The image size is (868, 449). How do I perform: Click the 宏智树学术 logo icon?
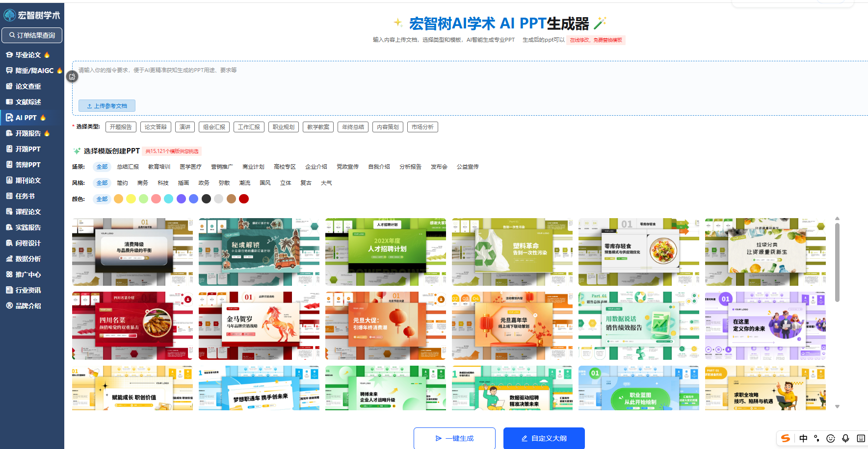pyautogui.click(x=10, y=15)
